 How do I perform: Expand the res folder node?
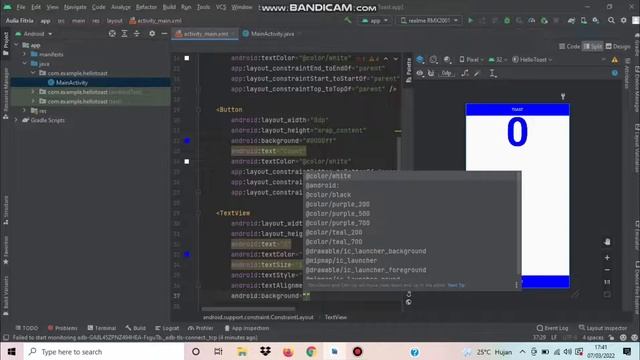pos(24,111)
